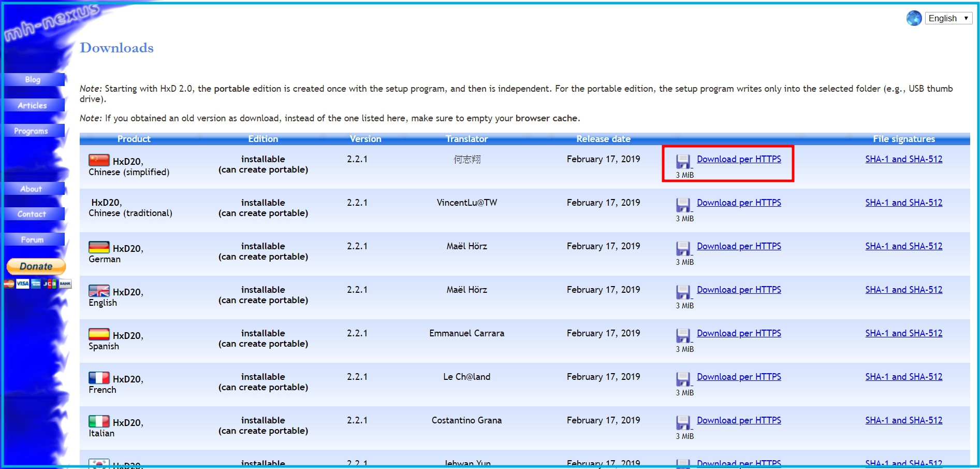Click the 何志翔 translator name
The image size is (980, 469).
[x=467, y=159]
